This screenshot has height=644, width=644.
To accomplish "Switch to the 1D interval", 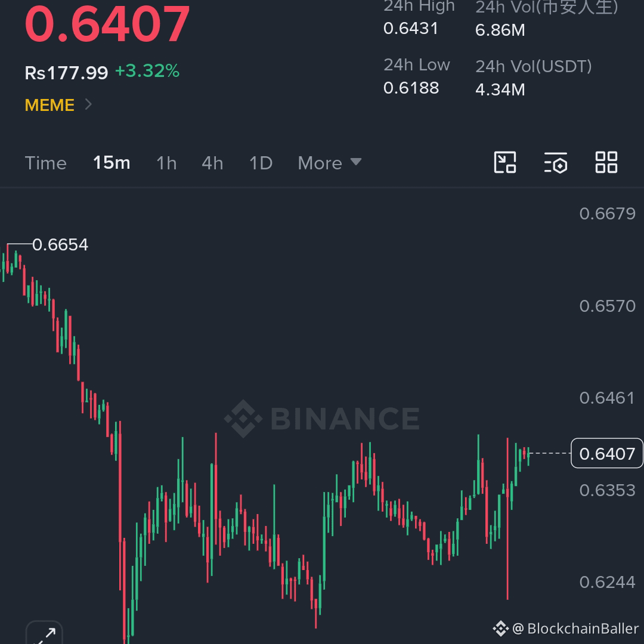I will (x=261, y=163).
